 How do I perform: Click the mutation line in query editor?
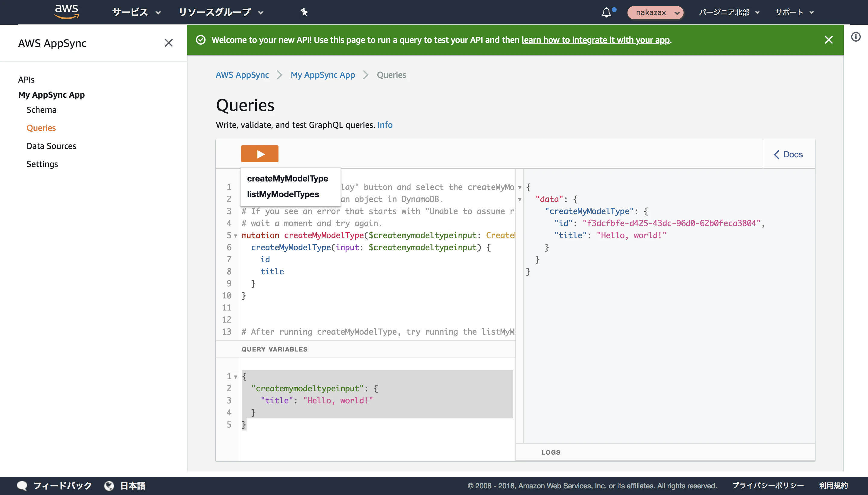[378, 235]
